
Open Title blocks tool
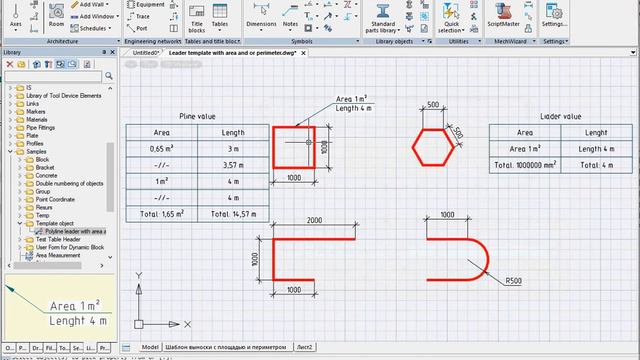(197, 18)
